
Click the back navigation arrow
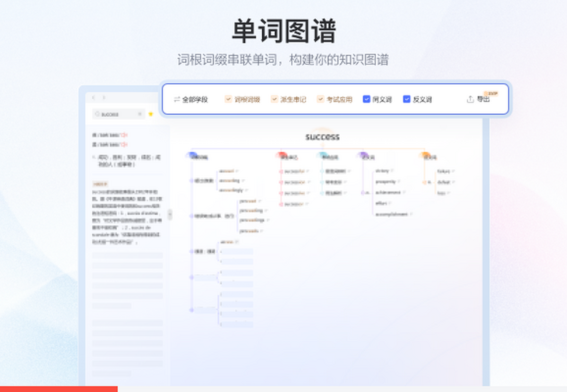pos(94,98)
